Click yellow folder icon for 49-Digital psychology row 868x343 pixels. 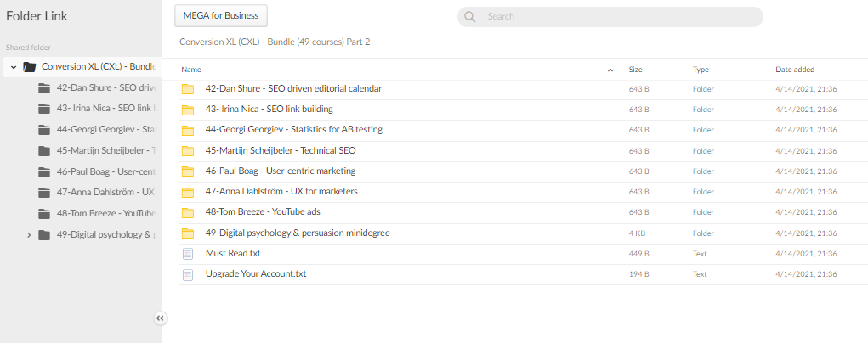(x=188, y=233)
